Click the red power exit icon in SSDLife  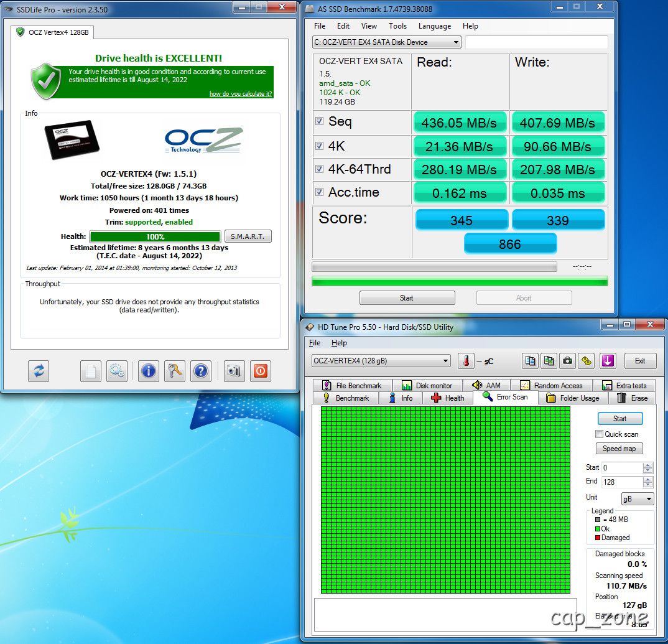pyautogui.click(x=261, y=371)
